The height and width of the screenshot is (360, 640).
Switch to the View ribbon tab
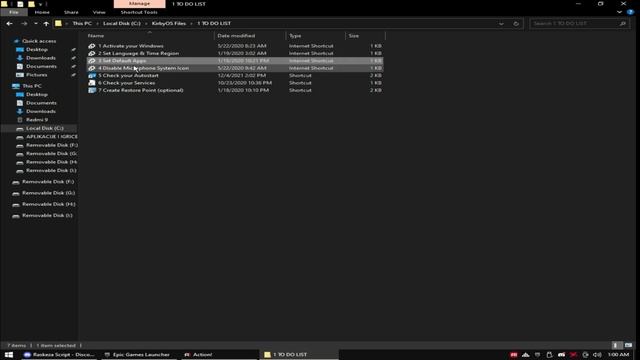[x=99, y=12]
